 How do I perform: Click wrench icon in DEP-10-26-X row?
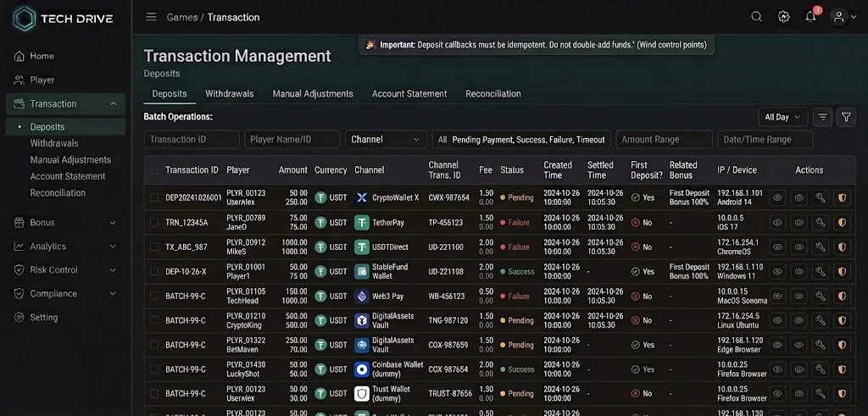coord(821,272)
